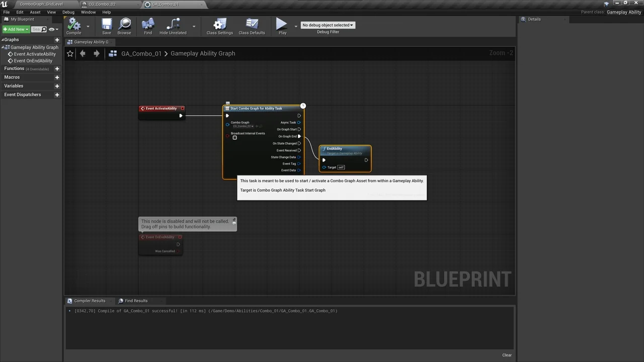Image resolution: width=644 pixels, height=362 pixels.
Task: Toggle Hide Unrelated nodes
Action: pyautogui.click(x=173, y=26)
